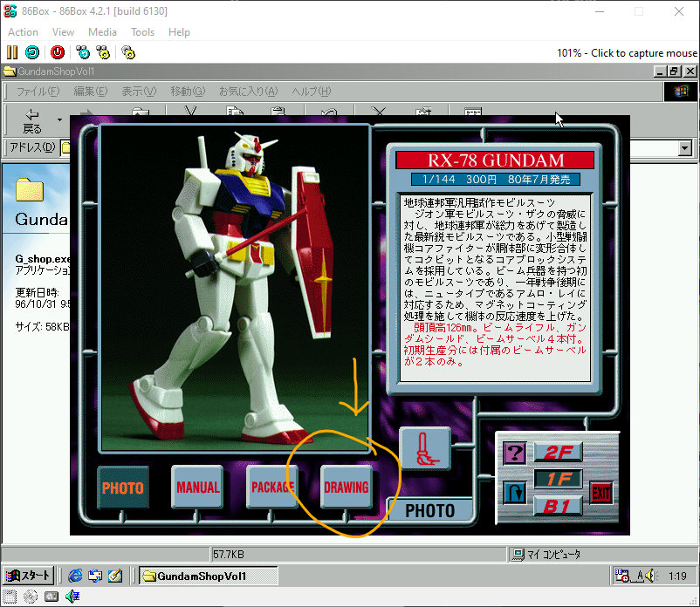The width and height of the screenshot is (700, 607).
Task: Open the 86Box Help menu
Action: point(179,32)
